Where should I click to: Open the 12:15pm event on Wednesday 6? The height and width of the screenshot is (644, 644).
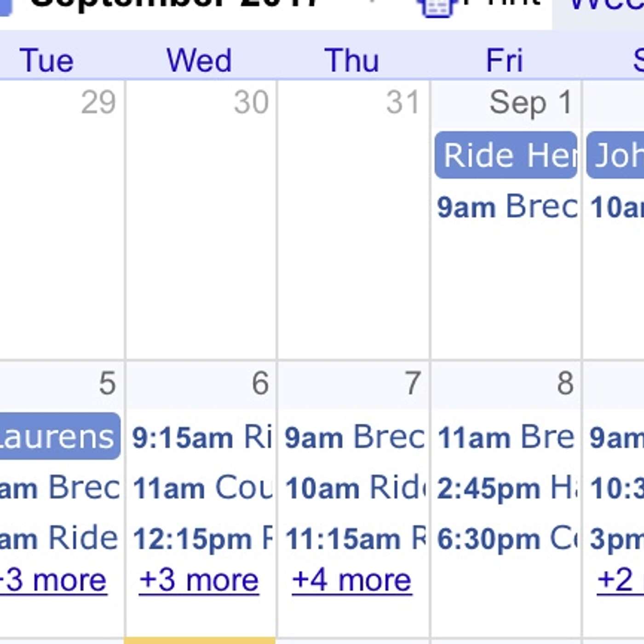[x=201, y=539]
